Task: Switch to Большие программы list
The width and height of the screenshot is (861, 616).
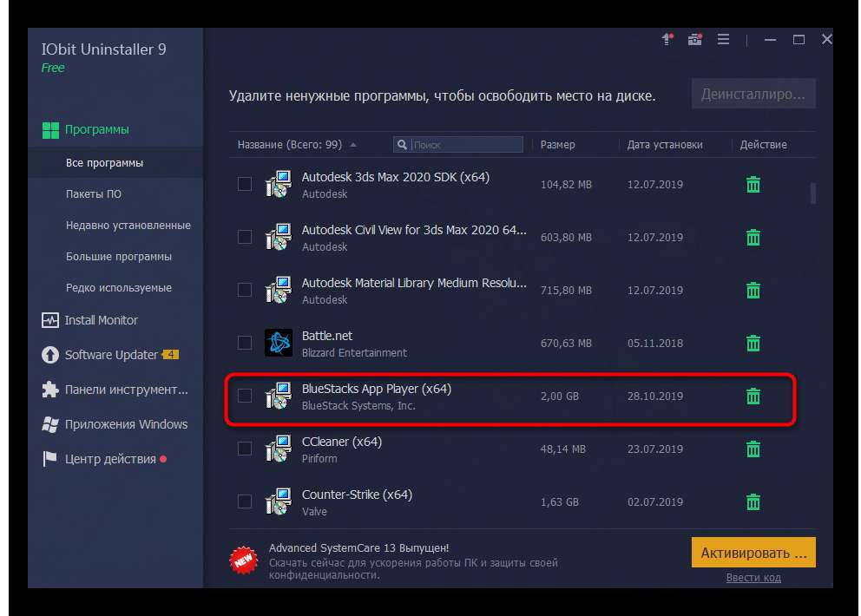Action: (119, 257)
